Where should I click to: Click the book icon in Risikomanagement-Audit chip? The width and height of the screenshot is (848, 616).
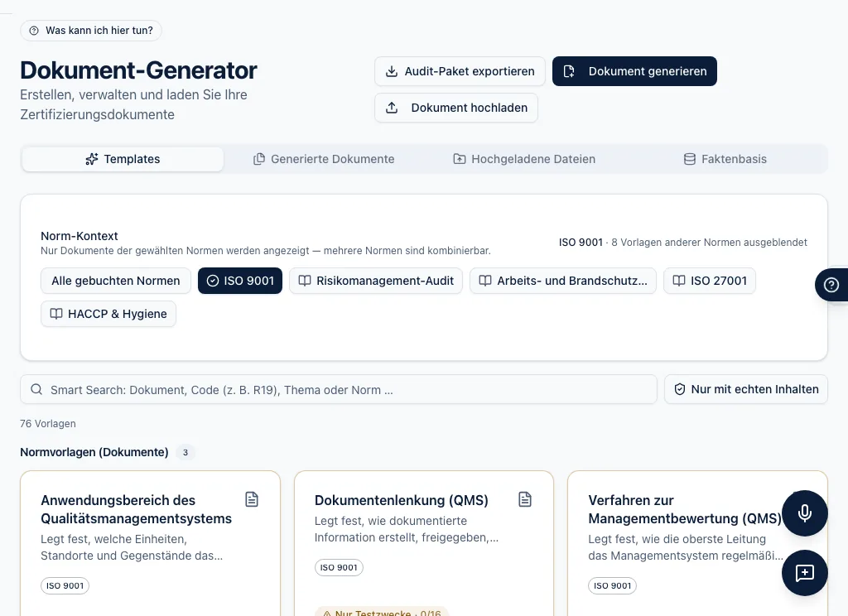pos(305,281)
